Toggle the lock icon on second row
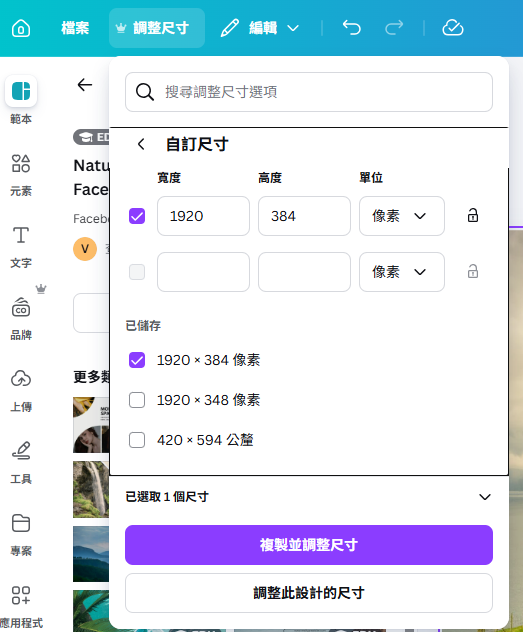This screenshot has height=632, width=523. 473,272
